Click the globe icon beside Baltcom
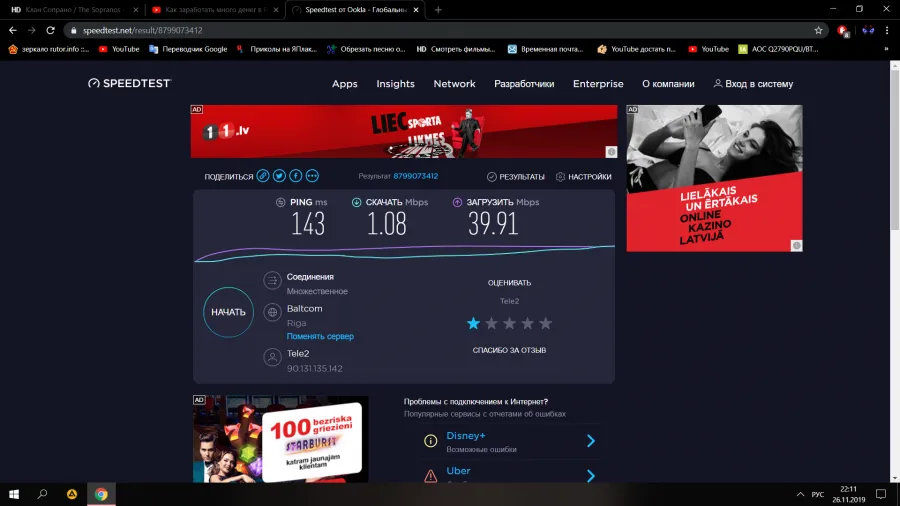 [272, 312]
